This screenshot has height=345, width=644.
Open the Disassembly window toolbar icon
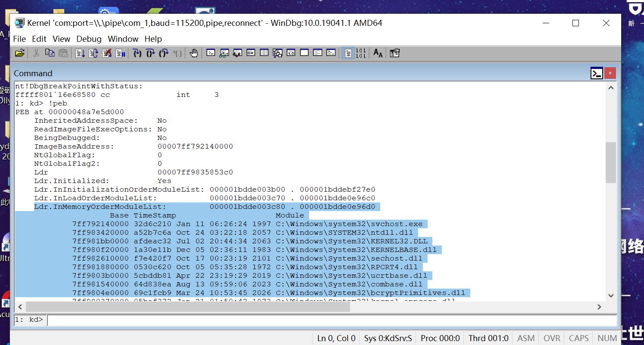pos(291,53)
